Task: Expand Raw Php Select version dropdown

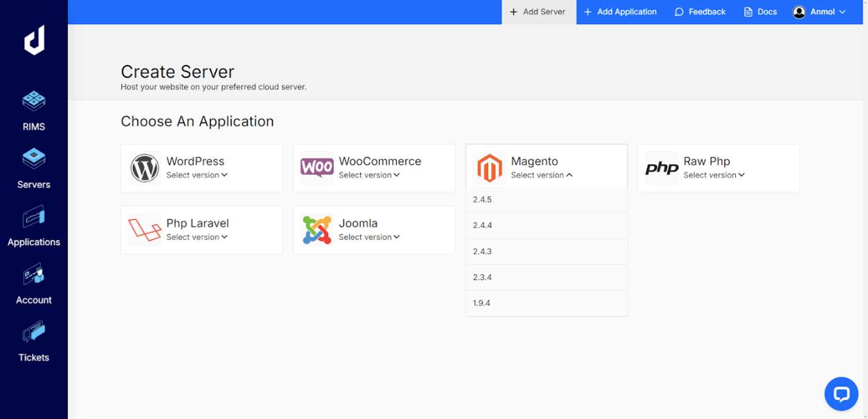Action: (x=714, y=175)
